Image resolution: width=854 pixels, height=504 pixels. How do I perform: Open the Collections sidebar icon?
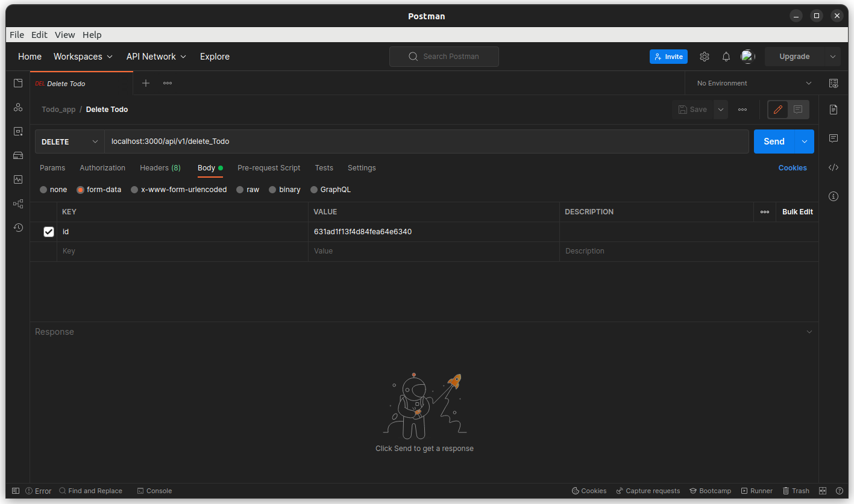click(x=18, y=83)
